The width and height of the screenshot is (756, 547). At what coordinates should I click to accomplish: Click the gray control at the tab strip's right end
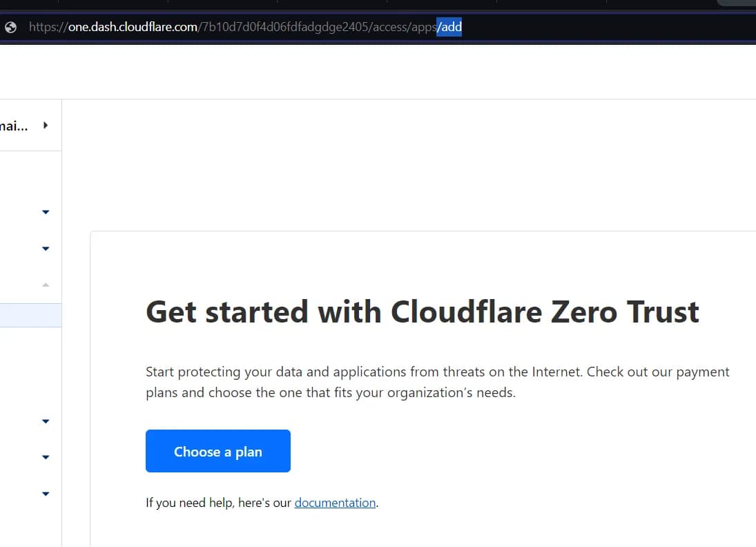(x=737, y=2)
